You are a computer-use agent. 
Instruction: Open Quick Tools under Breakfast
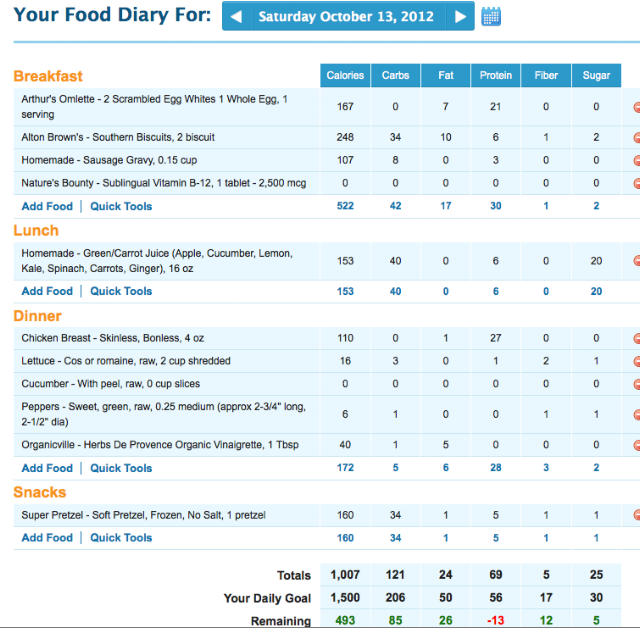click(121, 206)
